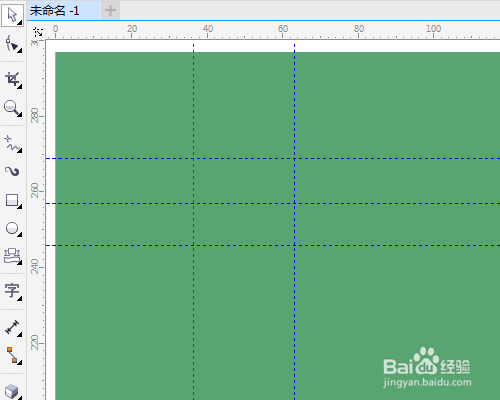Choose the Crop tool
Viewport: 500px width, 400px height.
coord(12,80)
